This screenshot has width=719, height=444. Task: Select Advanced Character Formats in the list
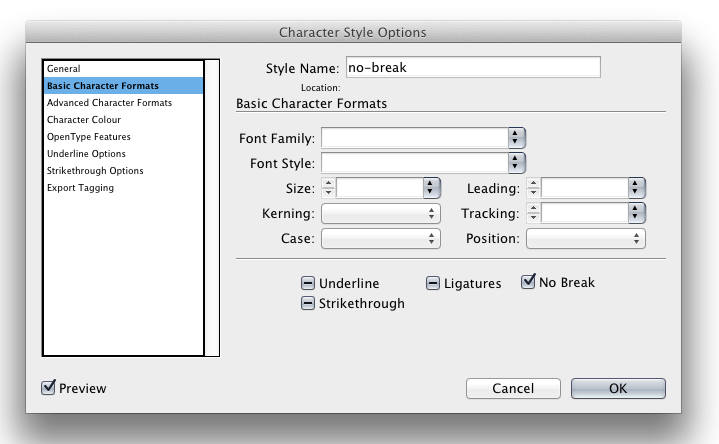point(109,103)
